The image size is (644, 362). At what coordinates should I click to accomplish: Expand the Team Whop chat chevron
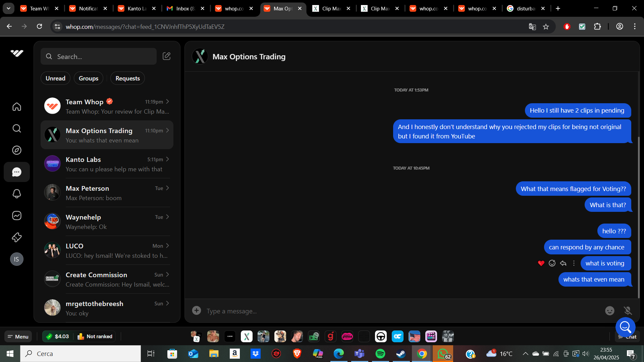168,102
